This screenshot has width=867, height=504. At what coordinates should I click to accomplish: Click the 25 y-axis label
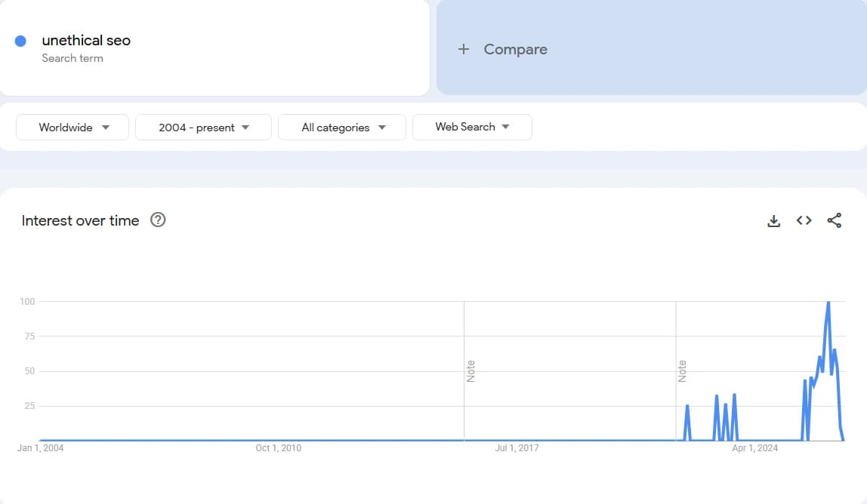click(x=30, y=406)
